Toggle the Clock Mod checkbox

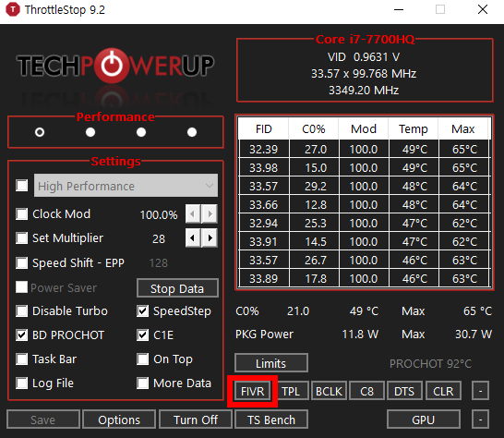(x=21, y=213)
